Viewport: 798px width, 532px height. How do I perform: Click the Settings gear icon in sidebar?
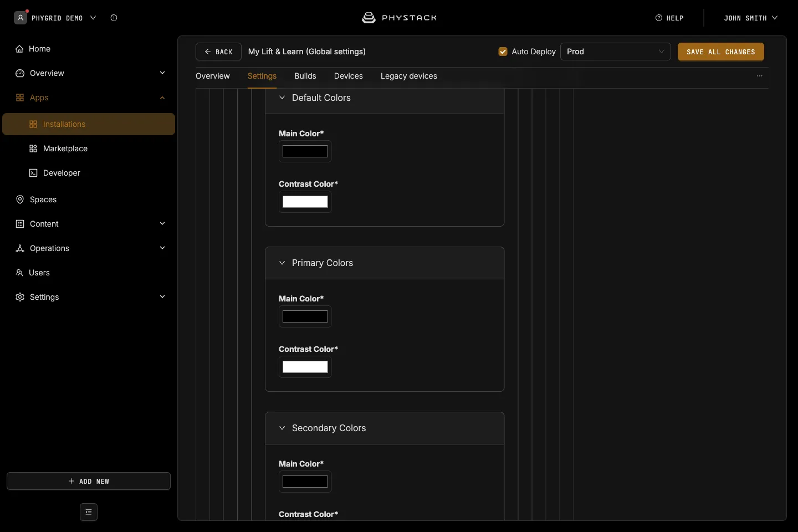coord(20,297)
